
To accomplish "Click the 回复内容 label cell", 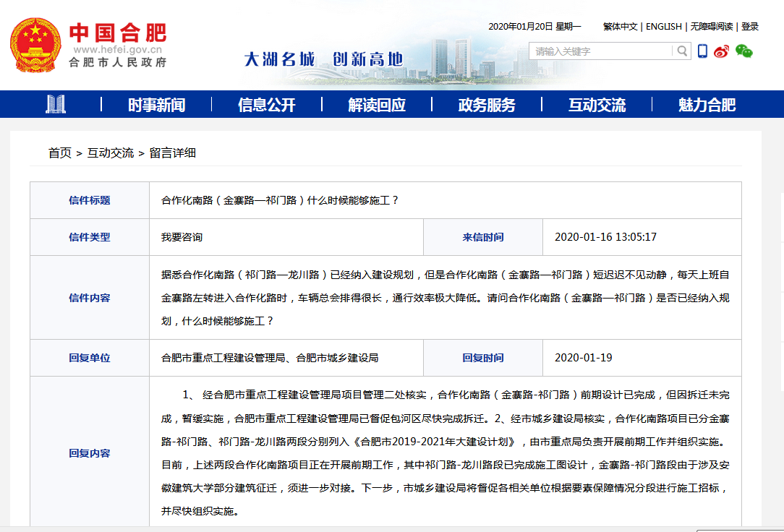I will tap(90, 453).
